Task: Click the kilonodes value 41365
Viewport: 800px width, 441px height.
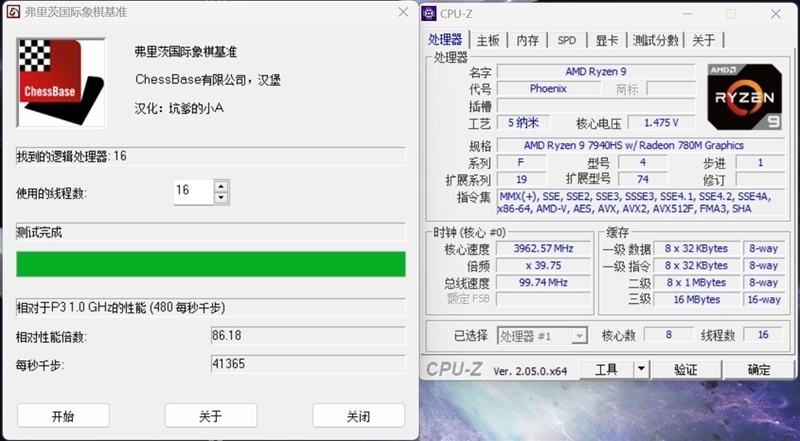Action: (x=308, y=364)
